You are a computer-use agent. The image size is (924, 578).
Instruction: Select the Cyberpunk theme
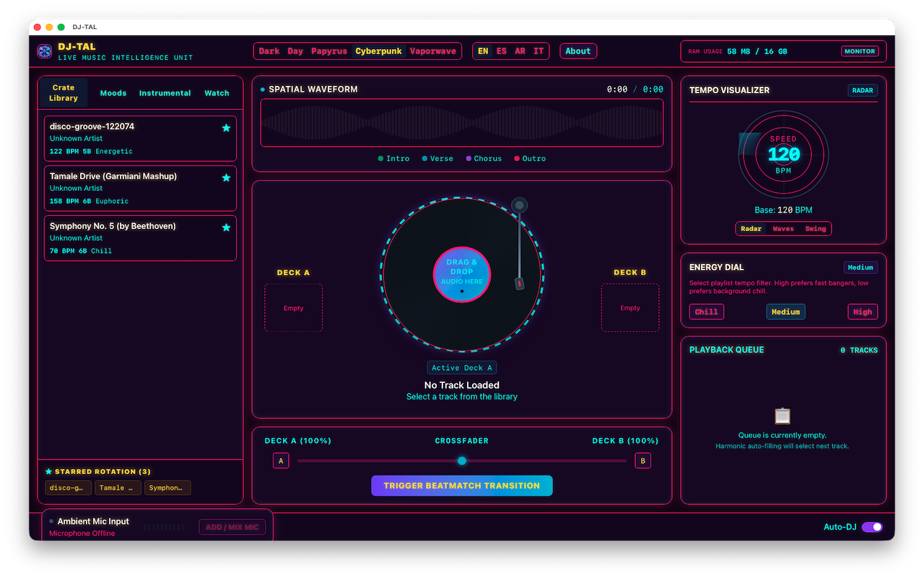coord(379,51)
